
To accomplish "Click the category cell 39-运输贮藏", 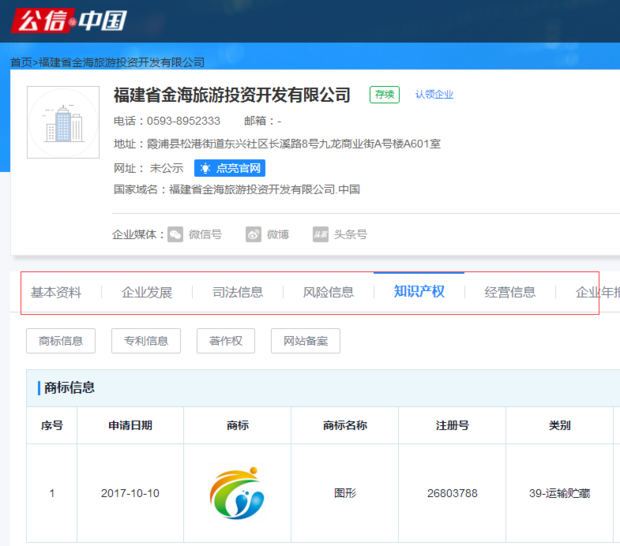I will point(560,493).
